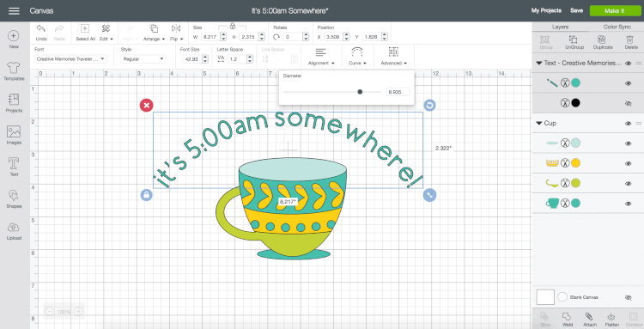Toggle visibility of the Cup group
The height and width of the screenshot is (329, 644).
click(628, 123)
